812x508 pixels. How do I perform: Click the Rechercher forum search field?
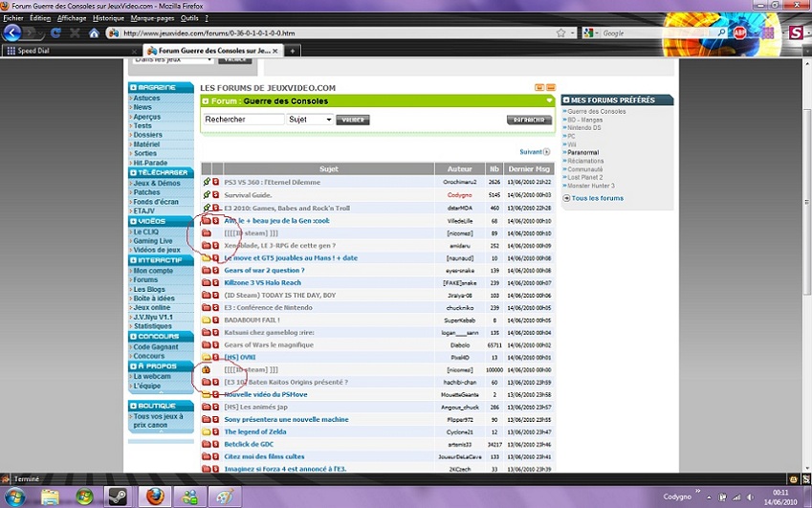[243, 120]
